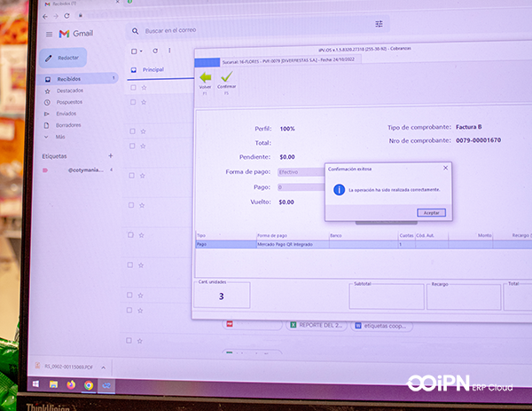This screenshot has height=411, width=532.
Task: Star the first email in the list
Action: coord(143,88)
